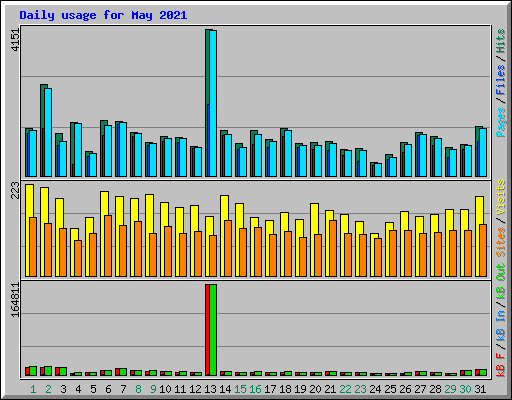The height and width of the screenshot is (400, 512).
Task: Click day 3 on the x-axis
Action: (x=63, y=389)
